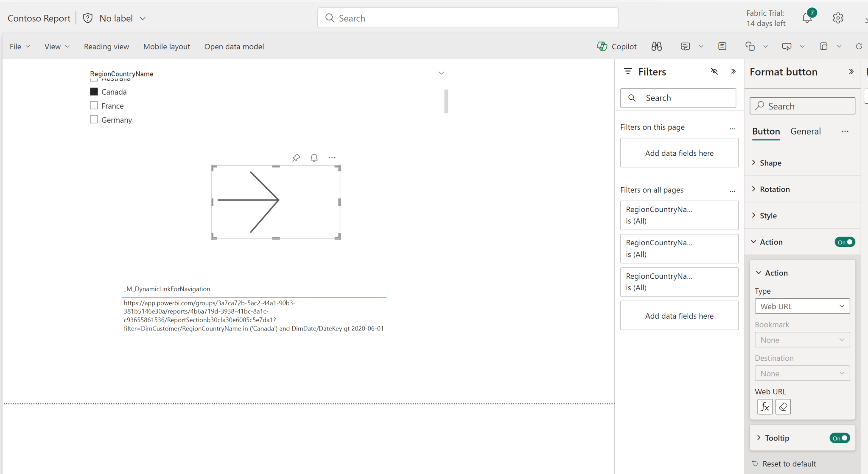Click Open data model
The width and height of the screenshot is (868, 474).
tap(234, 46)
